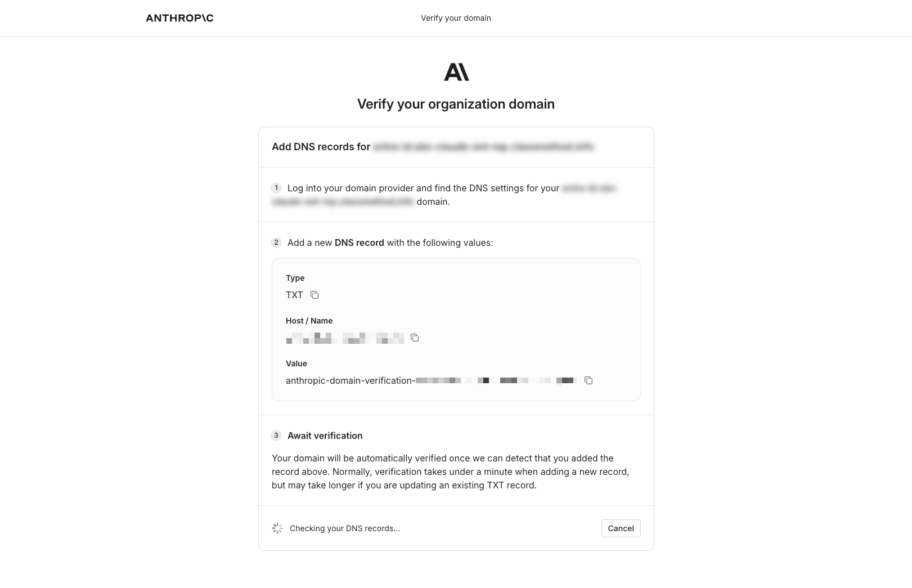
Task: Select the TXT type value text
Action: (x=294, y=295)
